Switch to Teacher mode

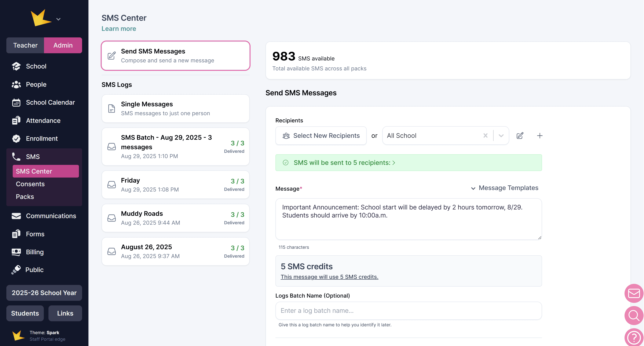tap(25, 45)
